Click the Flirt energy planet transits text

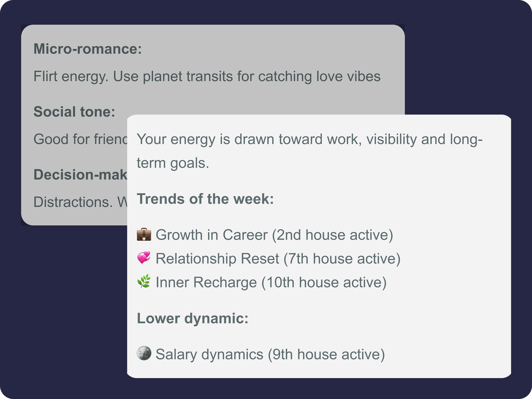tap(207, 77)
